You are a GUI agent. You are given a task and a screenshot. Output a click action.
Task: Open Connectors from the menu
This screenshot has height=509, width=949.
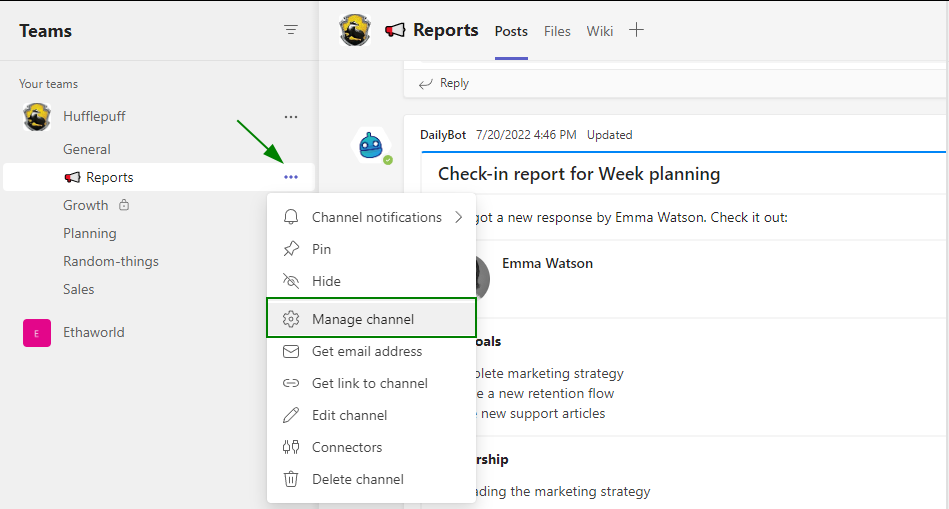click(x=372, y=447)
